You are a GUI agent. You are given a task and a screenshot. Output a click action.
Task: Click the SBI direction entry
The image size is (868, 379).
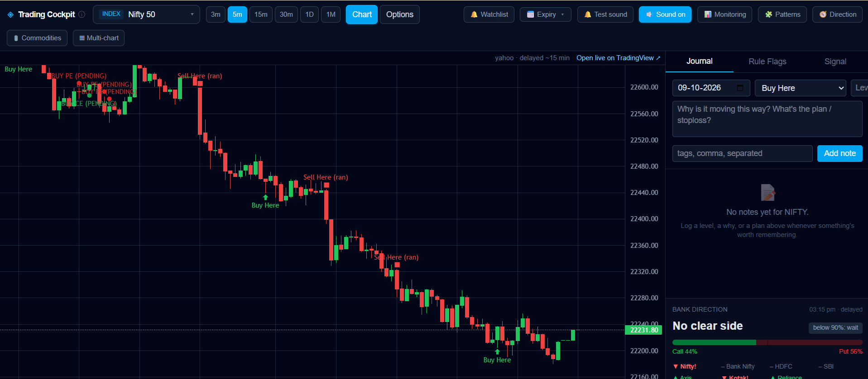coord(826,366)
